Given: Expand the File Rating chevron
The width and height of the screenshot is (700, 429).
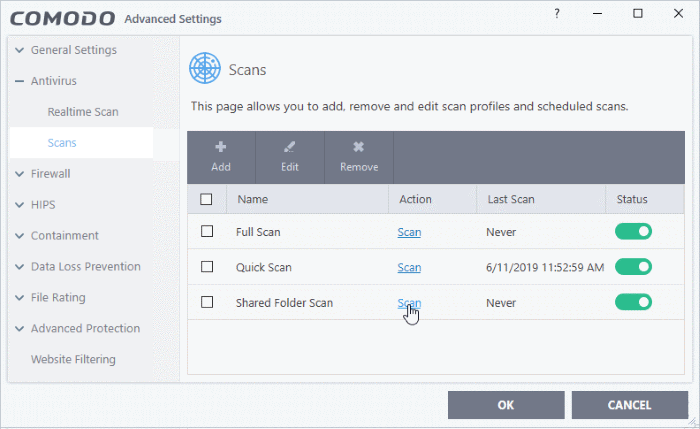Looking at the screenshot, I should (x=19, y=298).
